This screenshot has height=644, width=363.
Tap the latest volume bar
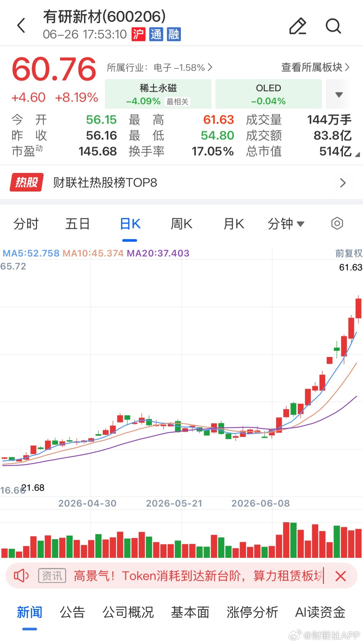click(x=358, y=543)
